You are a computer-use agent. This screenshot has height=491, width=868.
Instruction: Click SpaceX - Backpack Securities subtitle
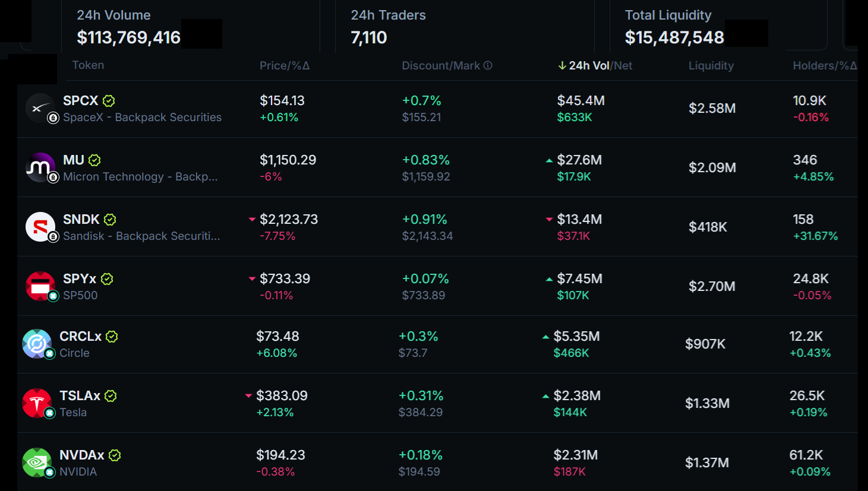click(143, 118)
